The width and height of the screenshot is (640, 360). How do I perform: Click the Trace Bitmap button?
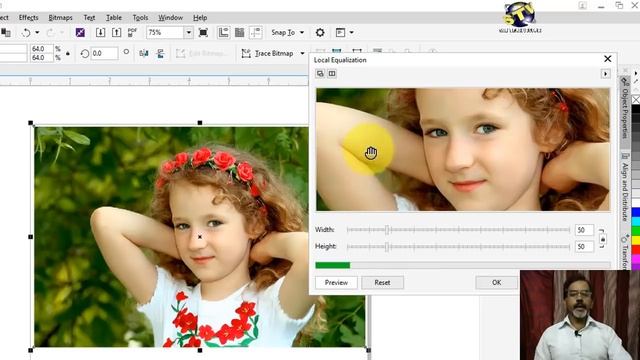click(268, 53)
